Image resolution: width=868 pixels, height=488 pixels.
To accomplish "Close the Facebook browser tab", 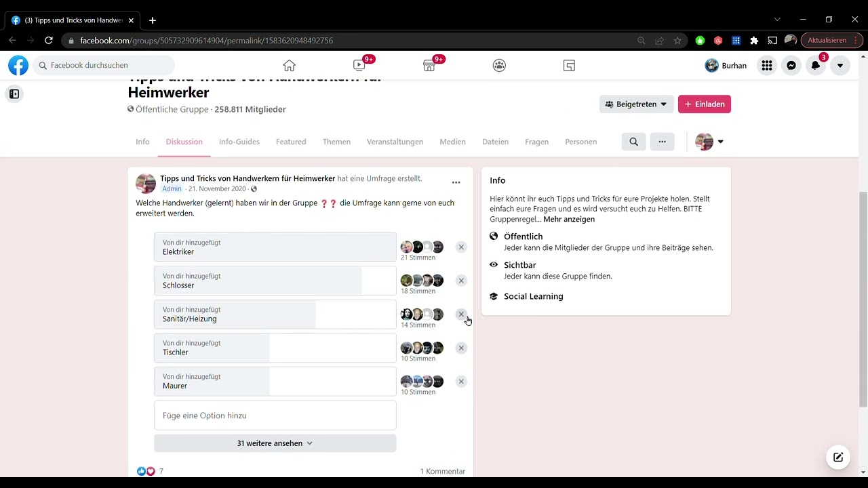I will (131, 20).
